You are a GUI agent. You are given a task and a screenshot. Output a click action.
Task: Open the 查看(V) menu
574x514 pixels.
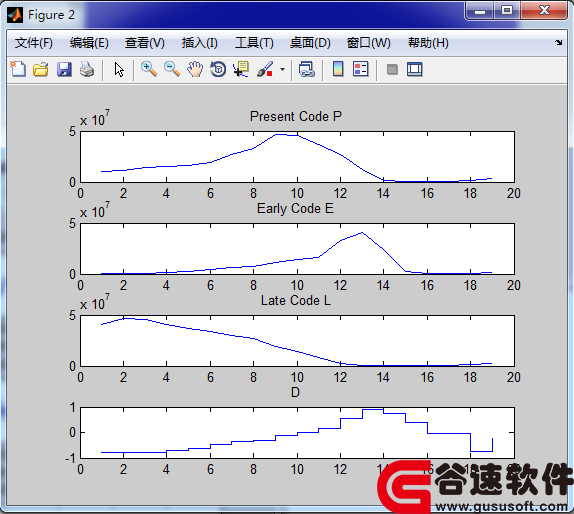pyautogui.click(x=145, y=43)
